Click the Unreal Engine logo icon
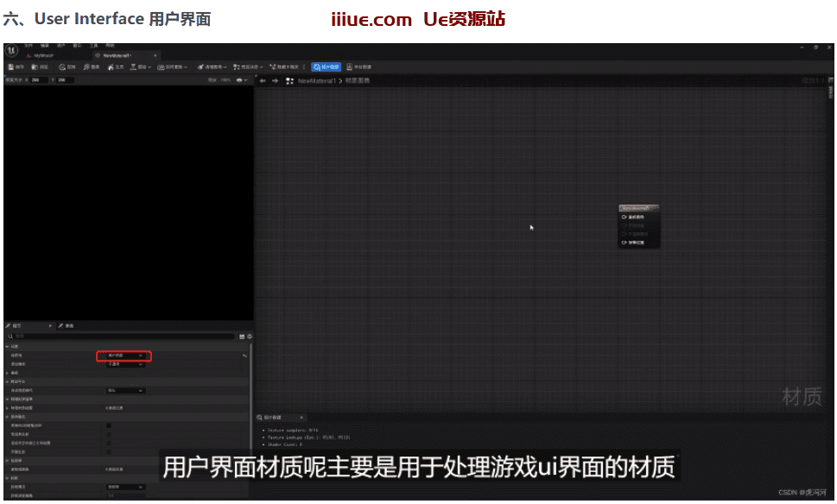 coord(12,49)
